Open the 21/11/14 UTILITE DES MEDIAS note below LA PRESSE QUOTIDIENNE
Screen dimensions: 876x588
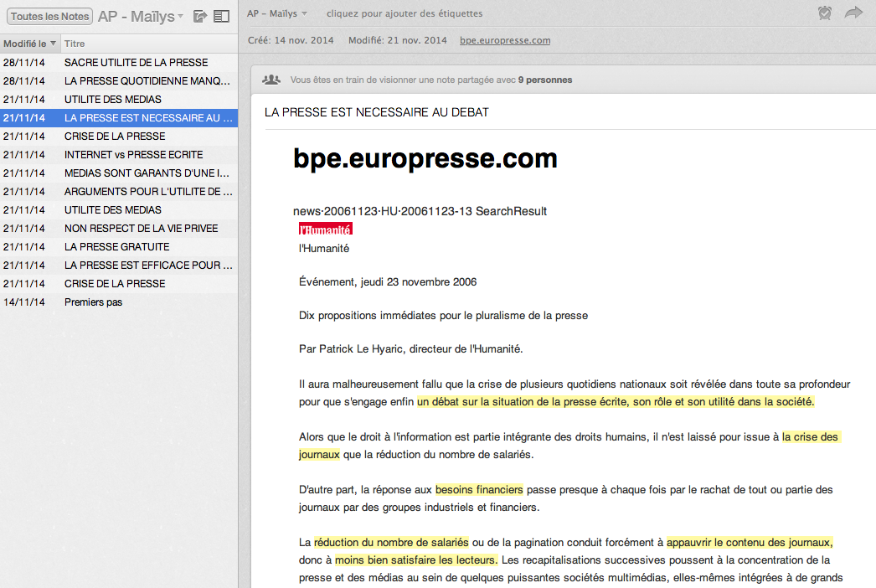pyautogui.click(x=119, y=100)
